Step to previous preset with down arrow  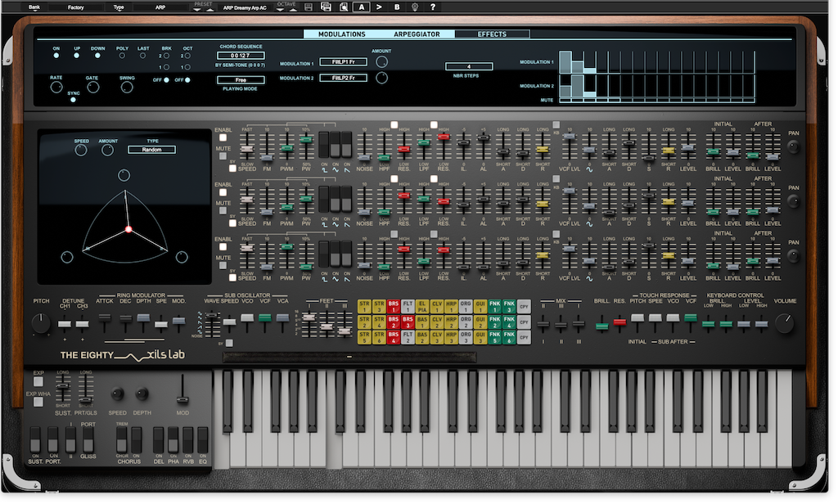(x=197, y=10)
